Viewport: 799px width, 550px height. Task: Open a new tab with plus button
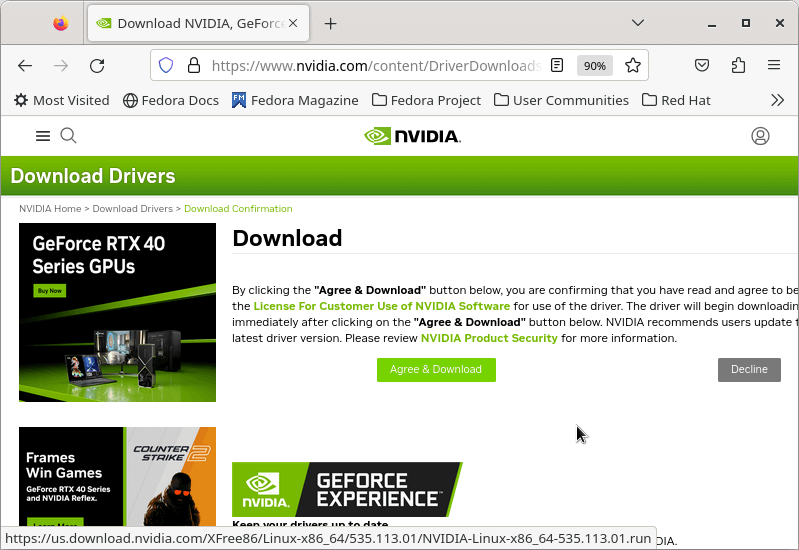pos(330,23)
